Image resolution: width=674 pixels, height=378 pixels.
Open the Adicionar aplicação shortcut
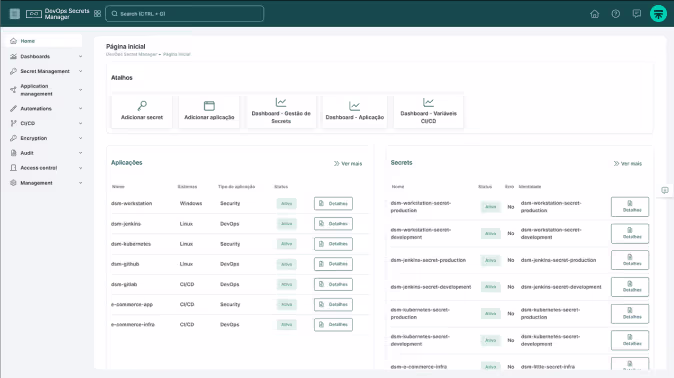click(209, 111)
